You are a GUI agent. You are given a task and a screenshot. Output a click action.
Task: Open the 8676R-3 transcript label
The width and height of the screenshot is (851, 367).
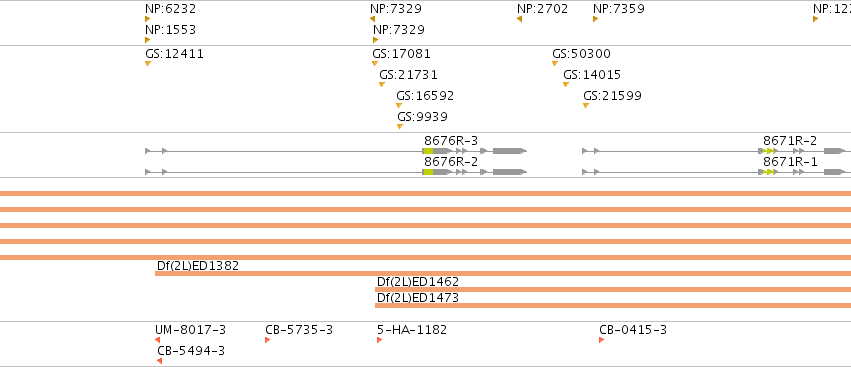click(x=451, y=141)
